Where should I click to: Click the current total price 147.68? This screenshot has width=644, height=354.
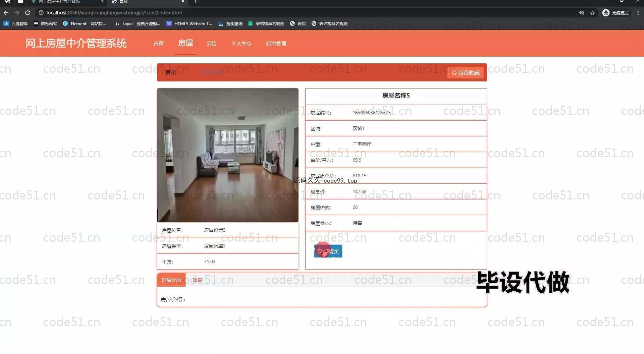(360, 191)
